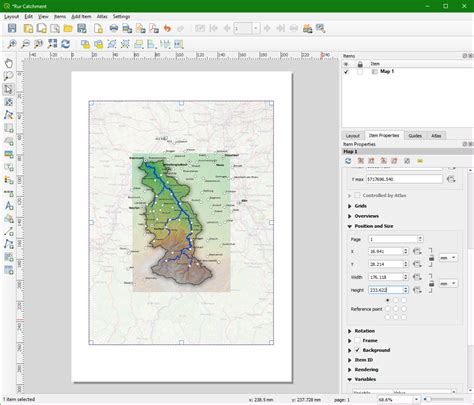This screenshot has width=474, height=405.
Task: Uncheck the Background checkbox
Action: pyautogui.click(x=357, y=350)
